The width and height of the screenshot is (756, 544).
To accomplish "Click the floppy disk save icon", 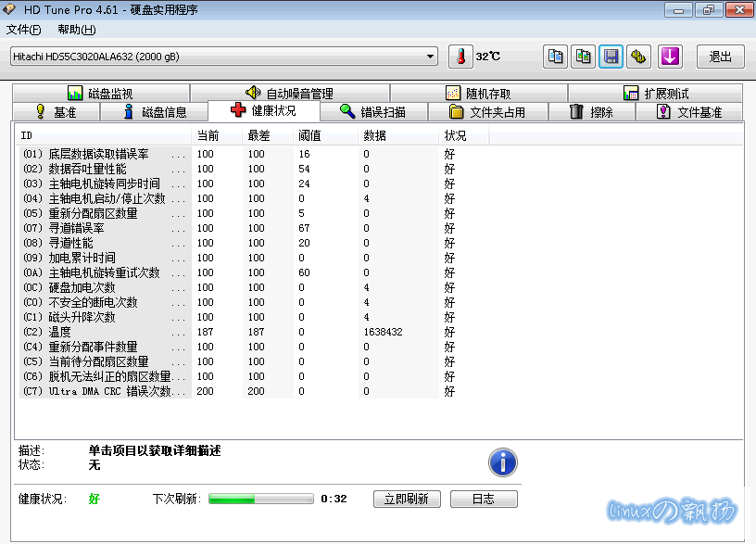I will click(x=611, y=57).
